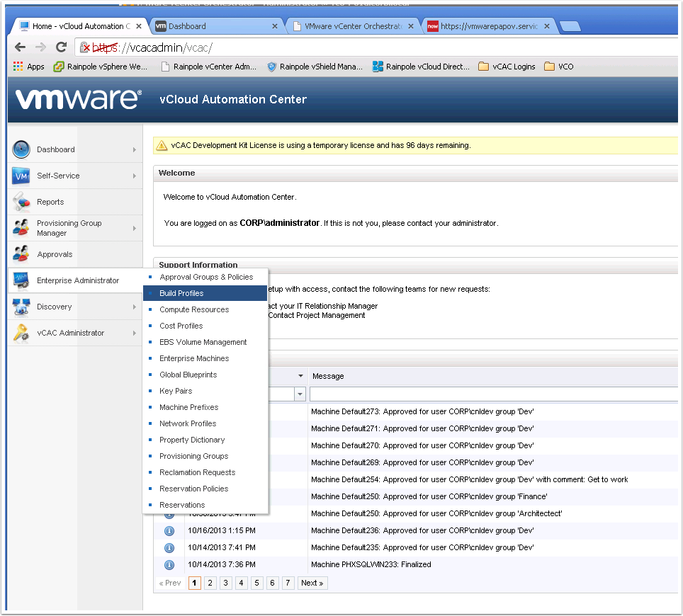This screenshot has height=616, width=683.
Task: Select Reclamation Requests menu item
Action: click(x=205, y=472)
